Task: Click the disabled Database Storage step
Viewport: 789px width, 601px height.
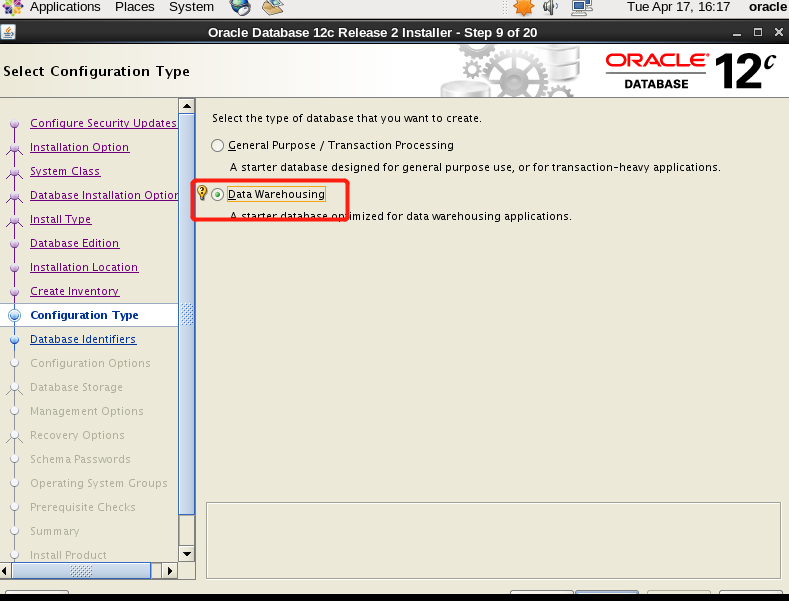Action: 76,388
